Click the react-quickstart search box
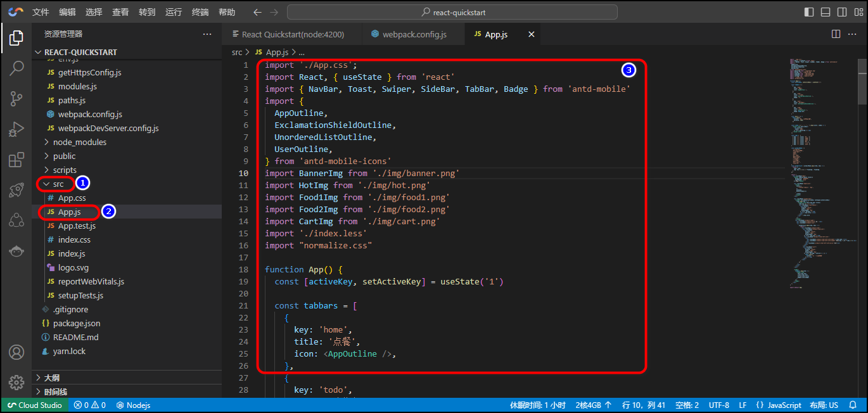Image resolution: width=868 pixels, height=413 pixels. tap(452, 12)
